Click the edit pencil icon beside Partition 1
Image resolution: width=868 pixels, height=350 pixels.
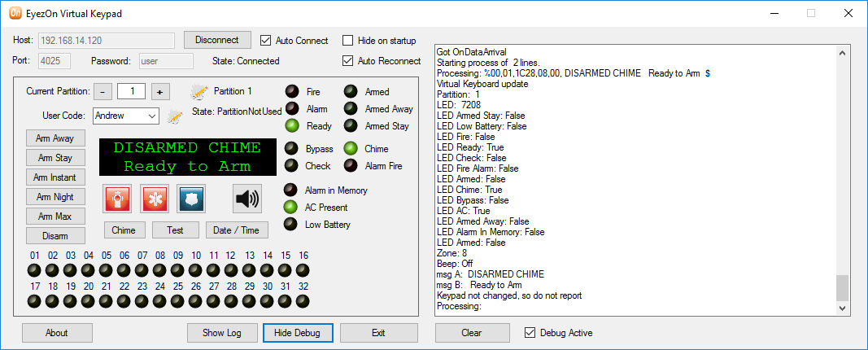point(199,91)
